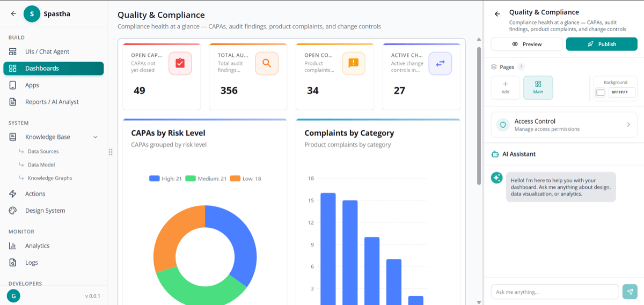The image size is (644, 305).
Task: Select the Main page thumbnail
Action: point(538,87)
